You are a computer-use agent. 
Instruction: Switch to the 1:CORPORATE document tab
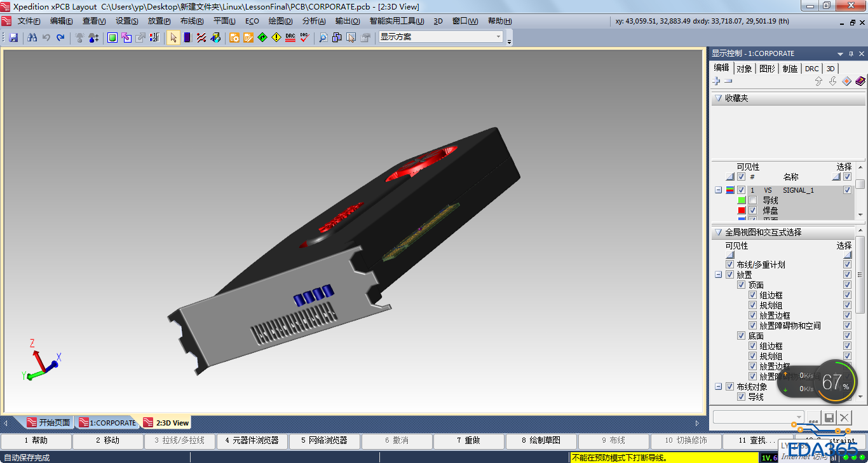[x=107, y=422]
